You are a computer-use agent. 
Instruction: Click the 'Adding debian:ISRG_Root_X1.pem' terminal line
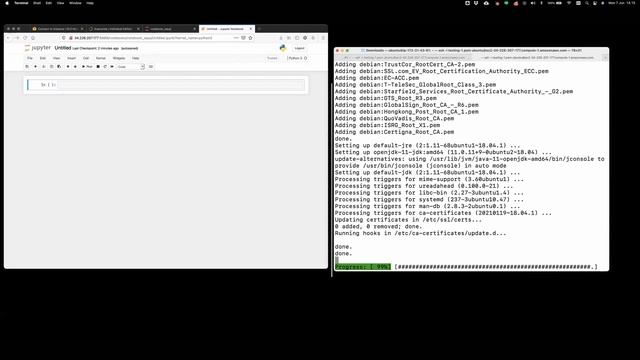tap(387, 125)
